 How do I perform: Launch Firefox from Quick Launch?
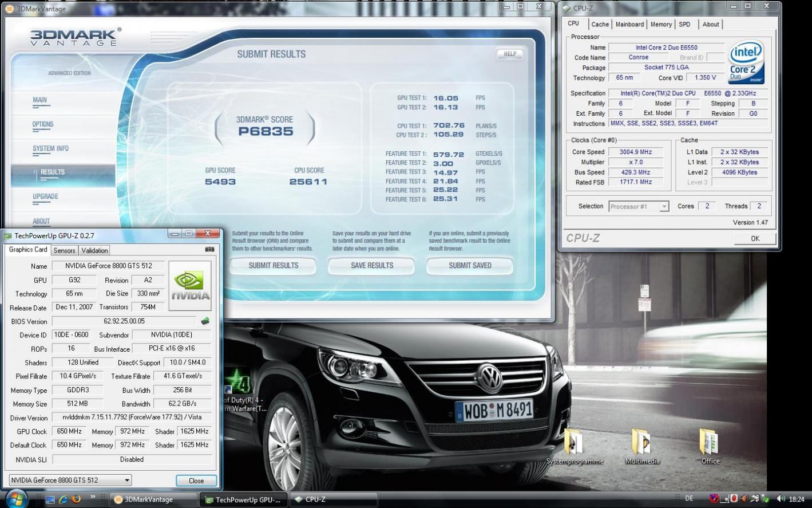tap(76, 499)
